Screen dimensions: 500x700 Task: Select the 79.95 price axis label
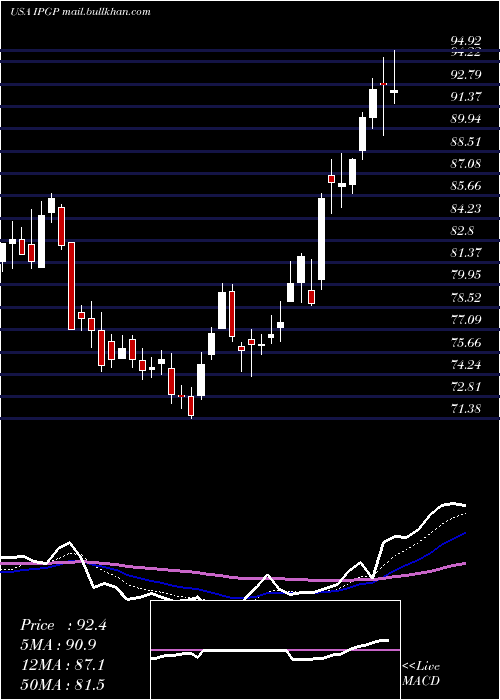pos(466,275)
